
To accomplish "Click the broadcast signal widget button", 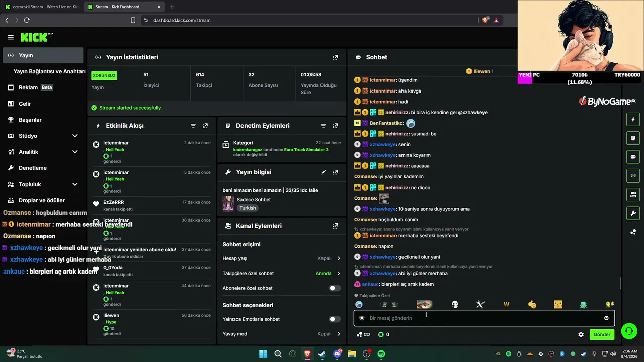I will click(633, 175).
